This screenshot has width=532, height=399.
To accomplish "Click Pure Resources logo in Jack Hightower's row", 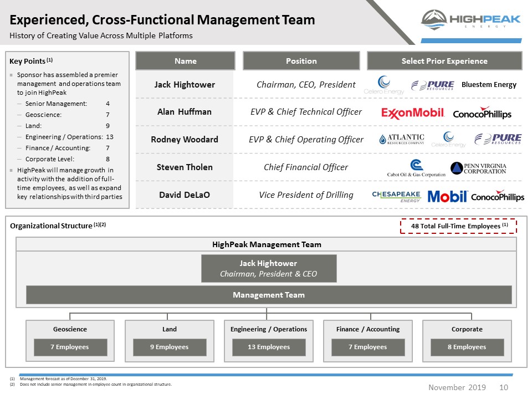I will 433,85.
